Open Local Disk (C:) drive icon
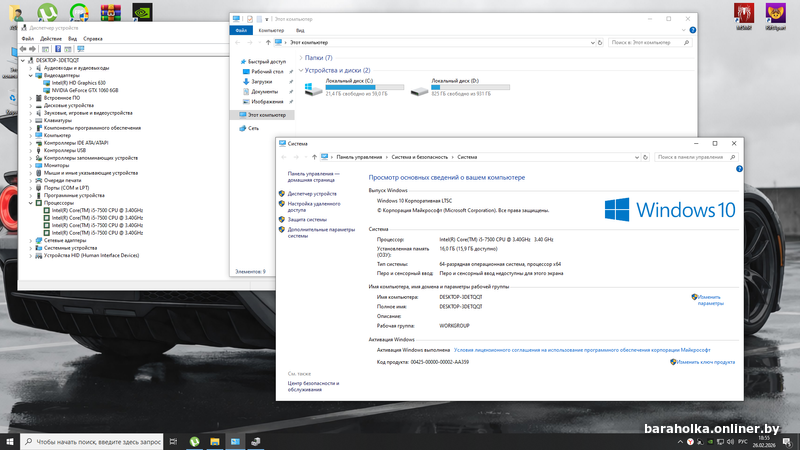This screenshot has width=800, height=450. pos(315,88)
